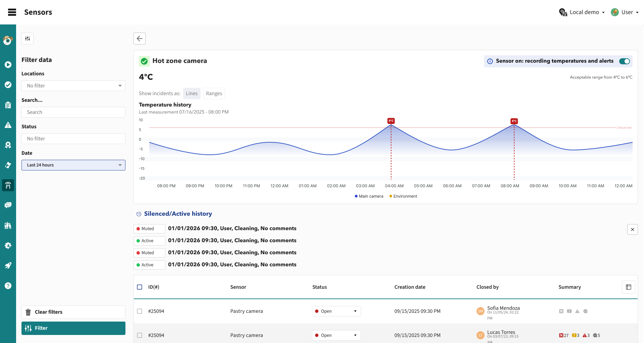Turn off the sensor recording toggle

coord(624,61)
